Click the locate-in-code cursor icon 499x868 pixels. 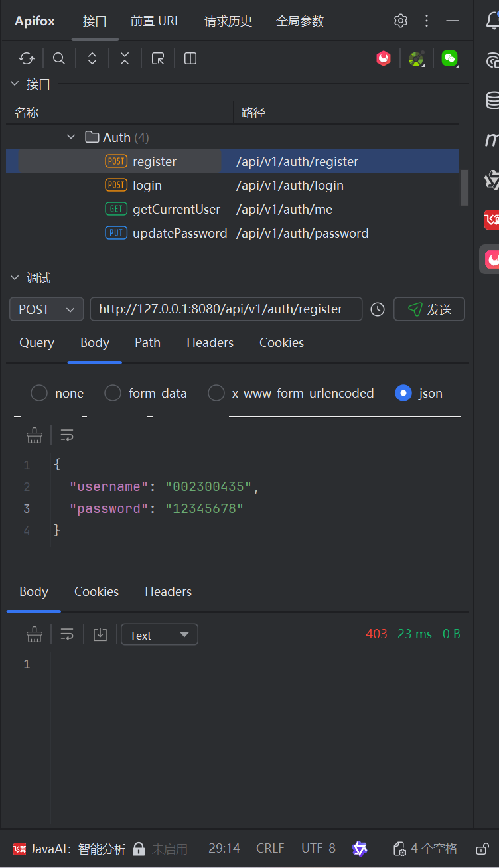tap(158, 58)
